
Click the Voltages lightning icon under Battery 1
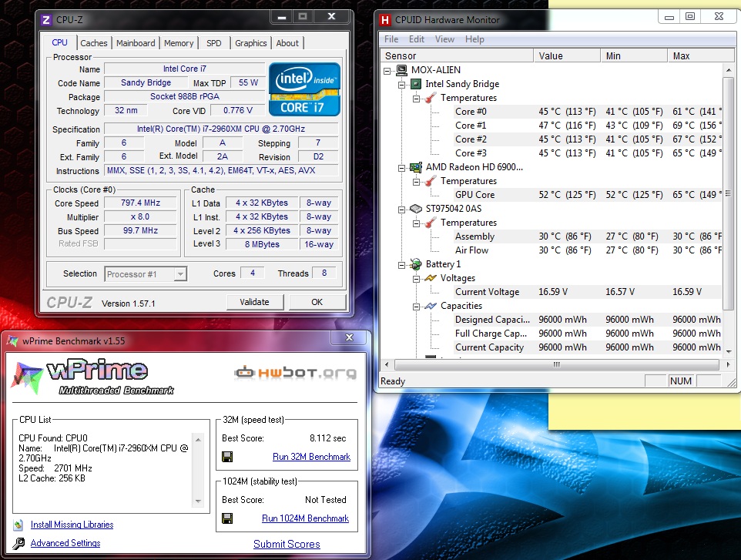431,278
